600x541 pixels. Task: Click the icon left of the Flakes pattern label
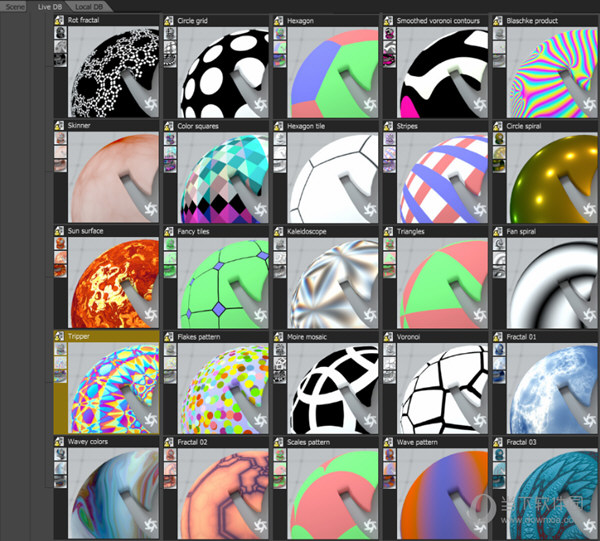point(170,338)
